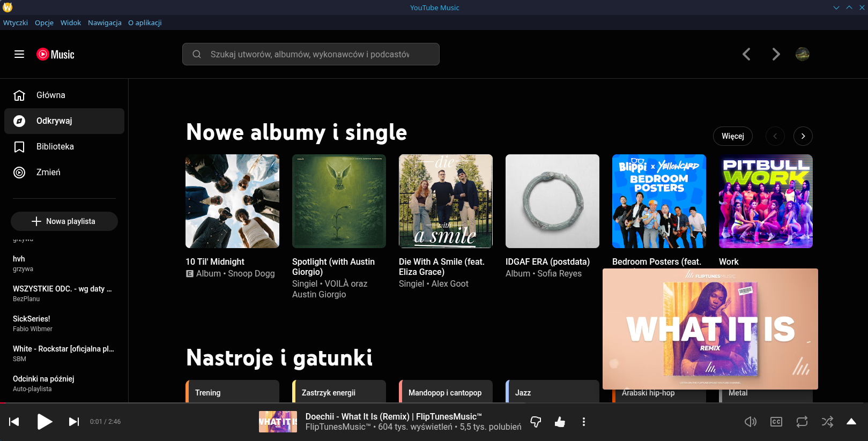Viewport: 868px width, 441px height.
Task: Open the Nawigacja menu
Action: (x=105, y=23)
